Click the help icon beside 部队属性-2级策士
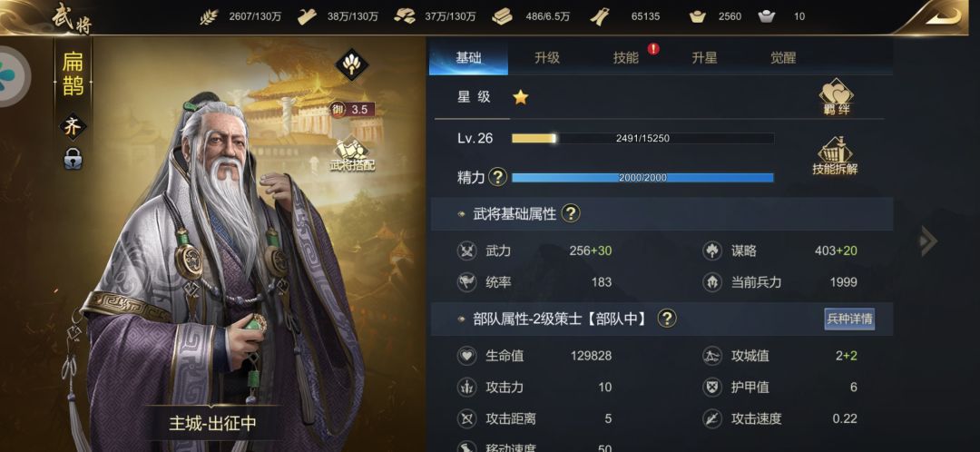This screenshot has height=452, width=980. click(x=667, y=319)
